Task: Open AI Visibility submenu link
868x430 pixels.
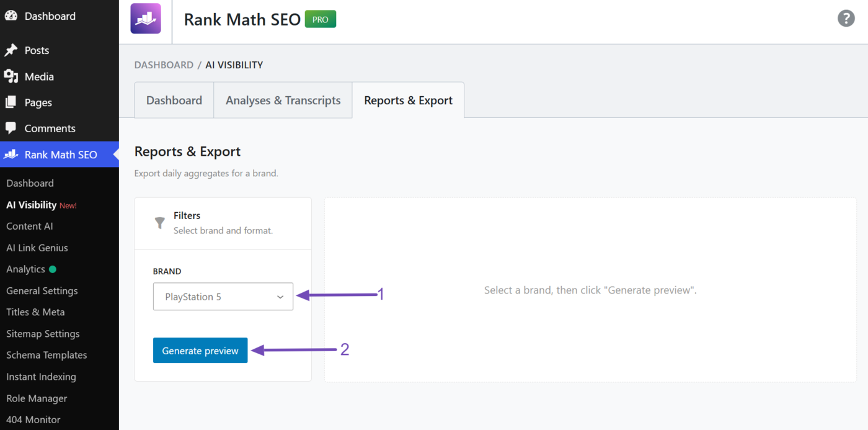Action: pyautogui.click(x=32, y=205)
